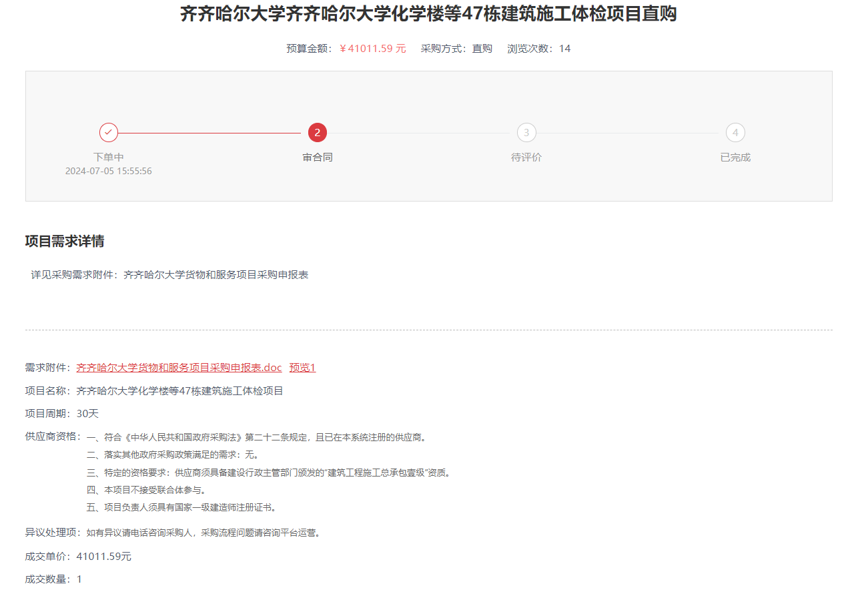Click the 浏览次数 view count text
868x590 pixels.
pos(538,49)
